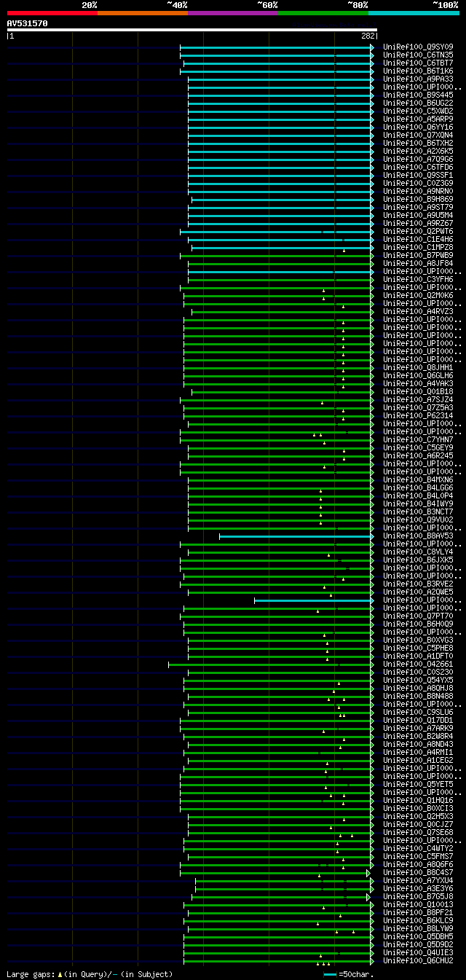Select the UniRef100_A4RMI1 label

418,752
